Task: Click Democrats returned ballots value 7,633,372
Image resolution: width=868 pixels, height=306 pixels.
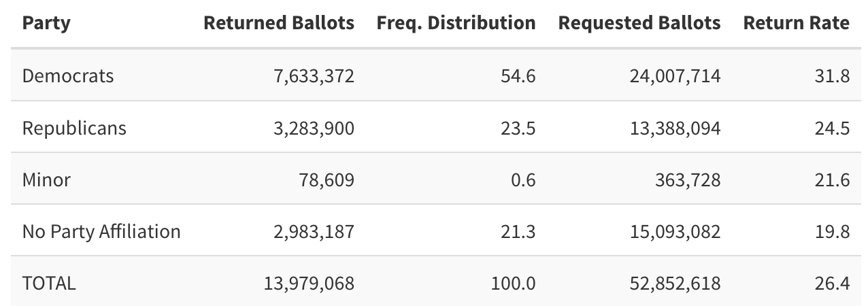Action: [314, 75]
